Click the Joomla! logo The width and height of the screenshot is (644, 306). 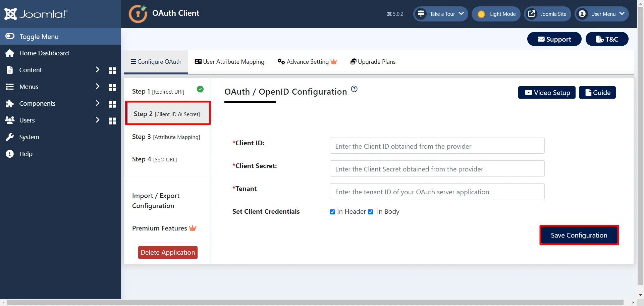pyautogui.click(x=36, y=14)
